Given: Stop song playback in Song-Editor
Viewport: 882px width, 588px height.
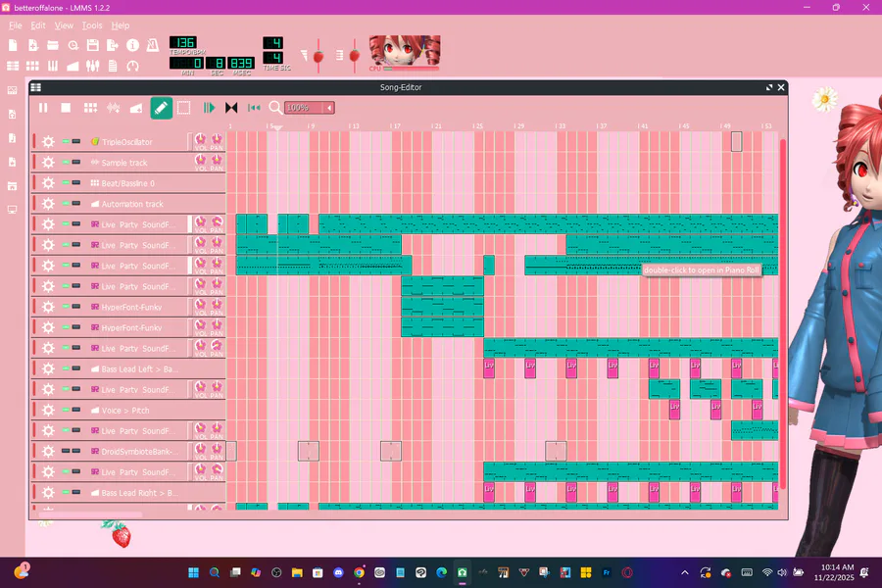Looking at the screenshot, I should coord(66,108).
